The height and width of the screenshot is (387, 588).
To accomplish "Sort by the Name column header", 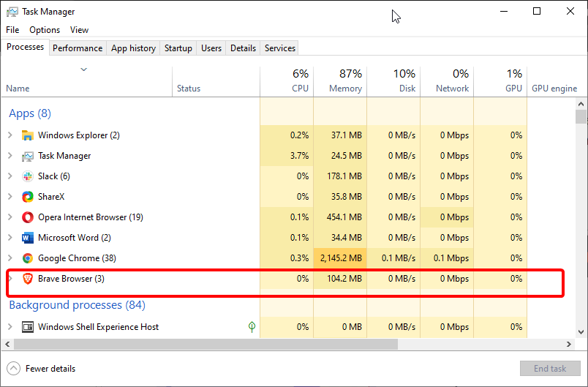I will click(18, 89).
